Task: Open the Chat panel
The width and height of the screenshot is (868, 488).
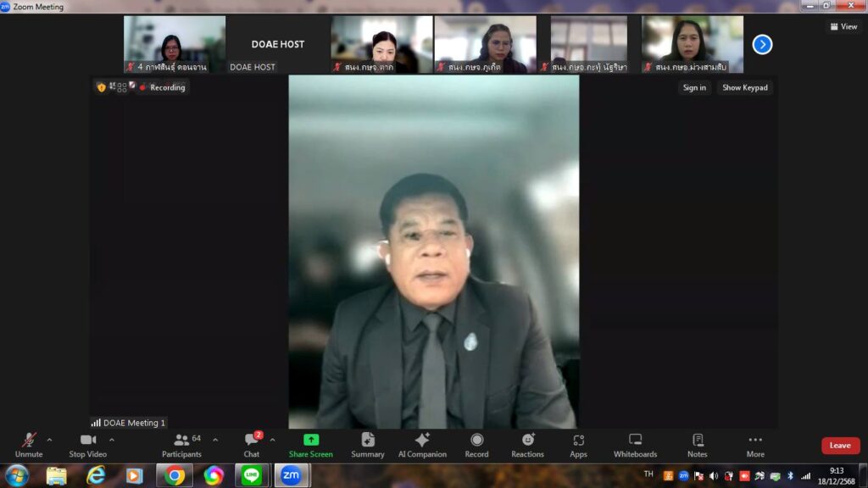Action: click(x=252, y=445)
